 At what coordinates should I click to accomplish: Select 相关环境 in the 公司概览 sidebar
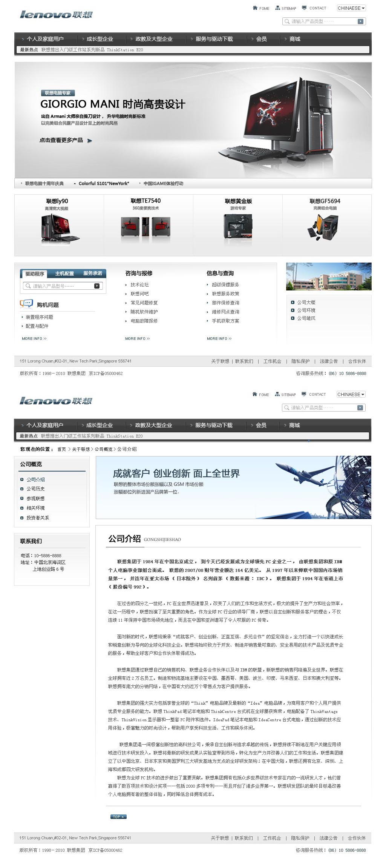point(35,508)
